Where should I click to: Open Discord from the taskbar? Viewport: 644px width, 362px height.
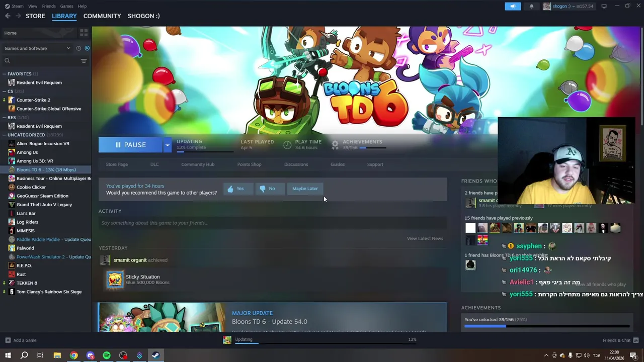click(x=90, y=355)
